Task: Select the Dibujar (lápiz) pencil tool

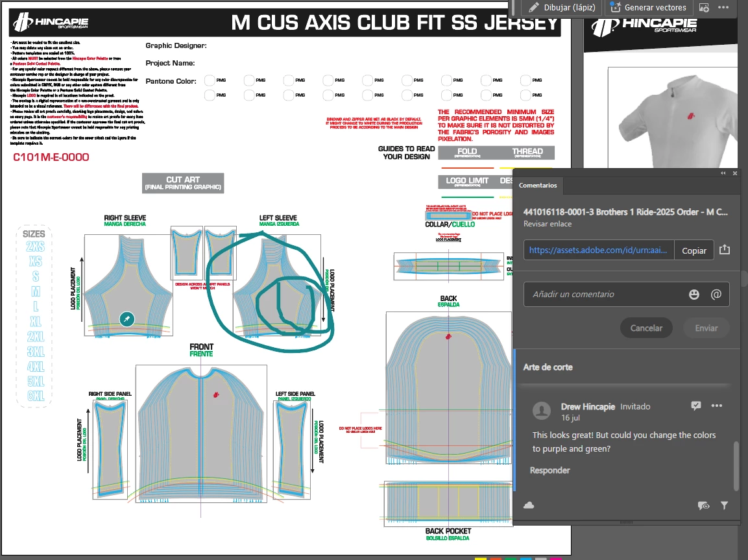Action: pos(562,8)
